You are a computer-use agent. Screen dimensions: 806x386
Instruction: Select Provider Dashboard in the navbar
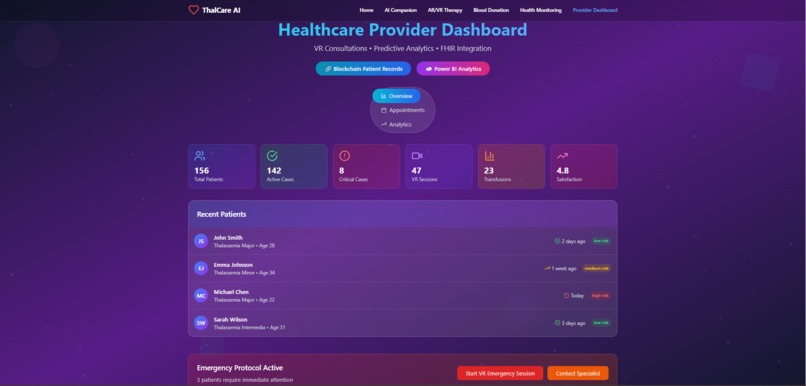pyautogui.click(x=595, y=10)
